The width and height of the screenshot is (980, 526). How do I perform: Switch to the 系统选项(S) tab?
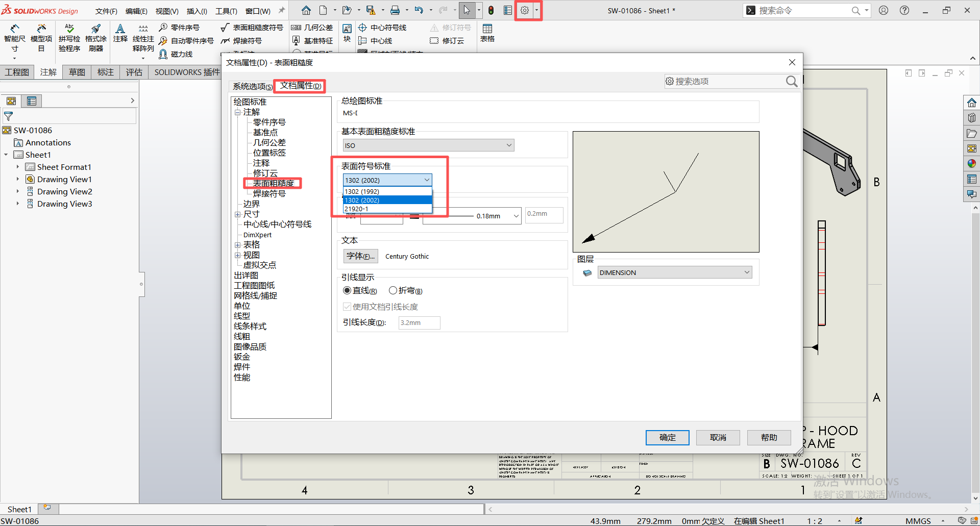[253, 86]
